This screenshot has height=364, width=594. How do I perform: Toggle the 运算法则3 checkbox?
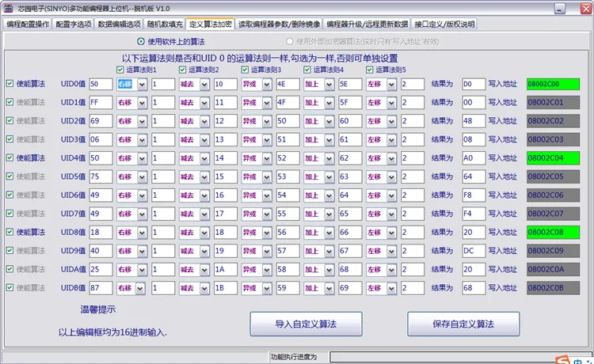245,70
